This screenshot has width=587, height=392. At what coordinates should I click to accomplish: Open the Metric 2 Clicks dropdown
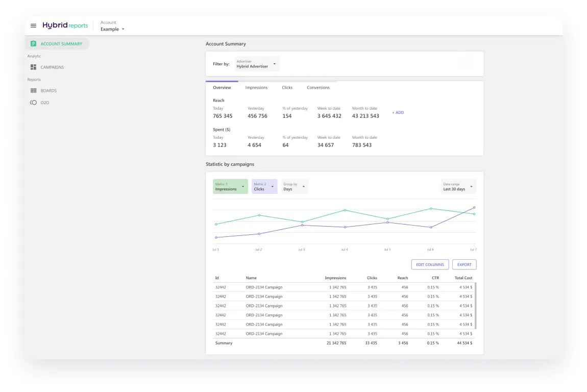(264, 186)
